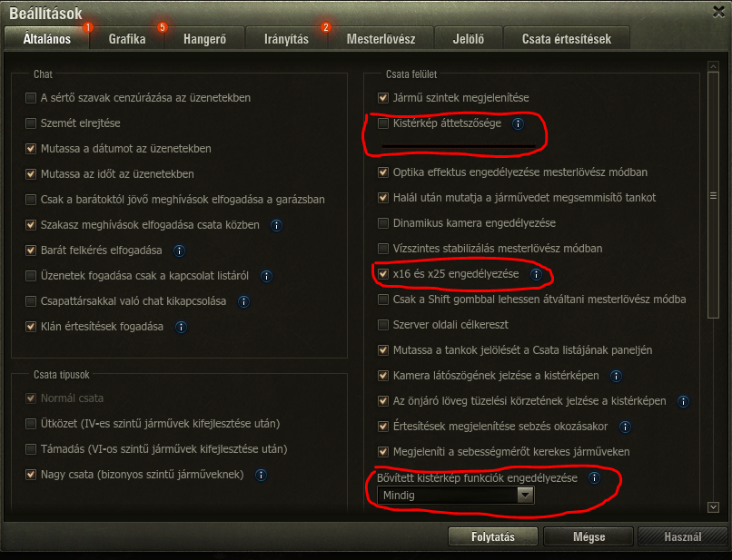This screenshot has width=732, height=560.
Task: Click the scrollbar up arrow
Action: [713, 66]
